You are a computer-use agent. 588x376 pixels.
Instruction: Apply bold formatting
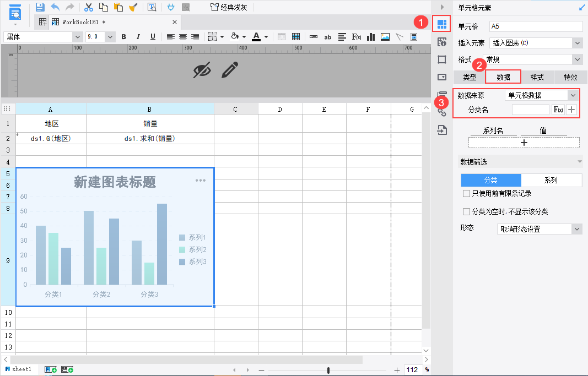tap(124, 37)
